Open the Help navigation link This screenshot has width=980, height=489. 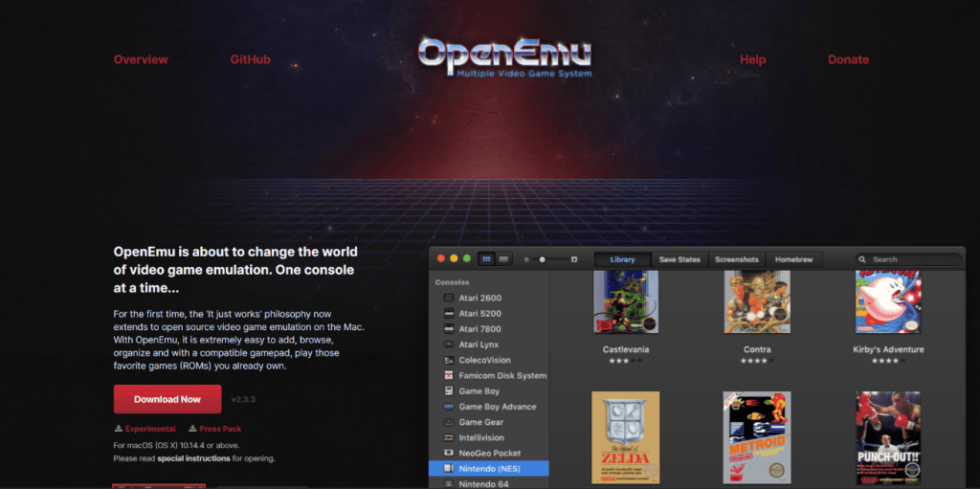coord(752,60)
